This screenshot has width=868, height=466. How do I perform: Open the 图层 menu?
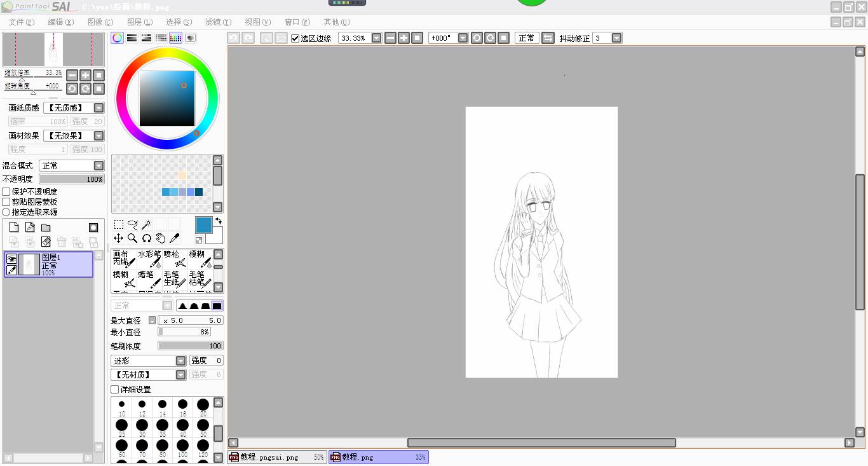[x=140, y=22]
